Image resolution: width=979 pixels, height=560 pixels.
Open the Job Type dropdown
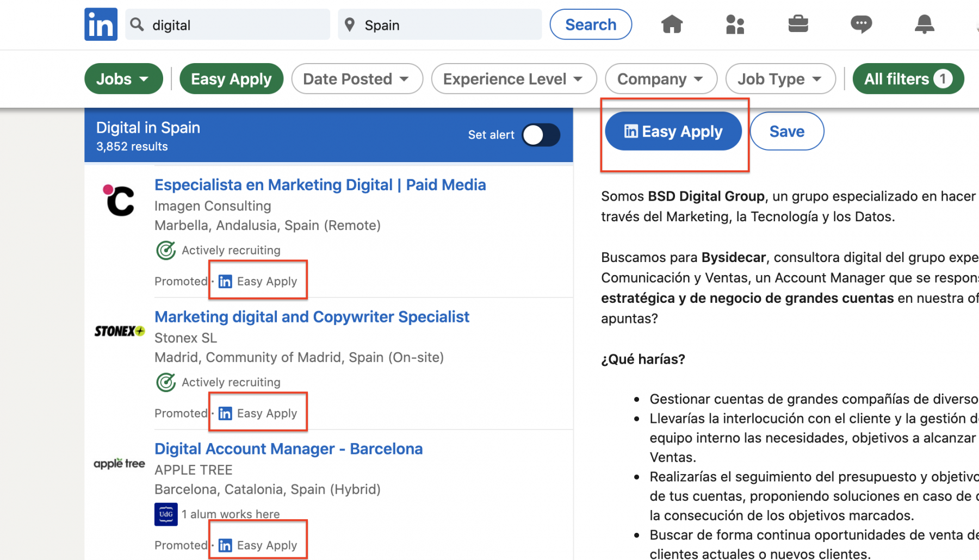tap(780, 79)
